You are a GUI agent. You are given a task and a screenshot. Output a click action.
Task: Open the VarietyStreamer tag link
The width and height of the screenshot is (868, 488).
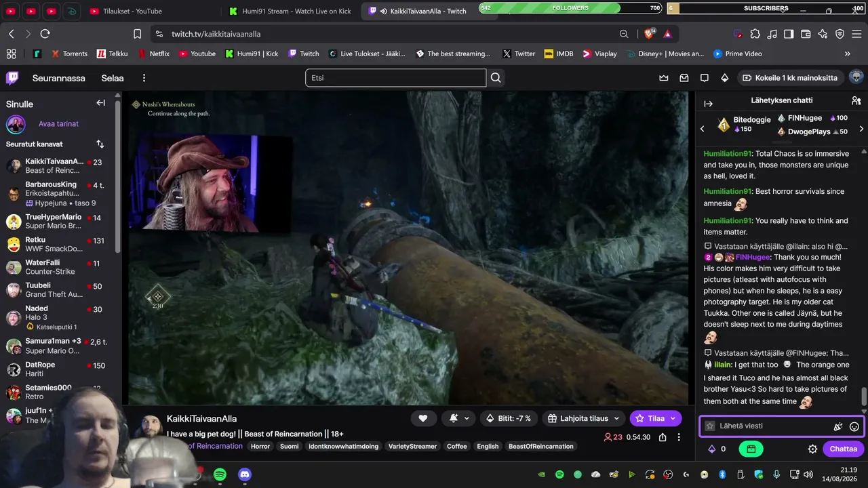[x=412, y=446]
